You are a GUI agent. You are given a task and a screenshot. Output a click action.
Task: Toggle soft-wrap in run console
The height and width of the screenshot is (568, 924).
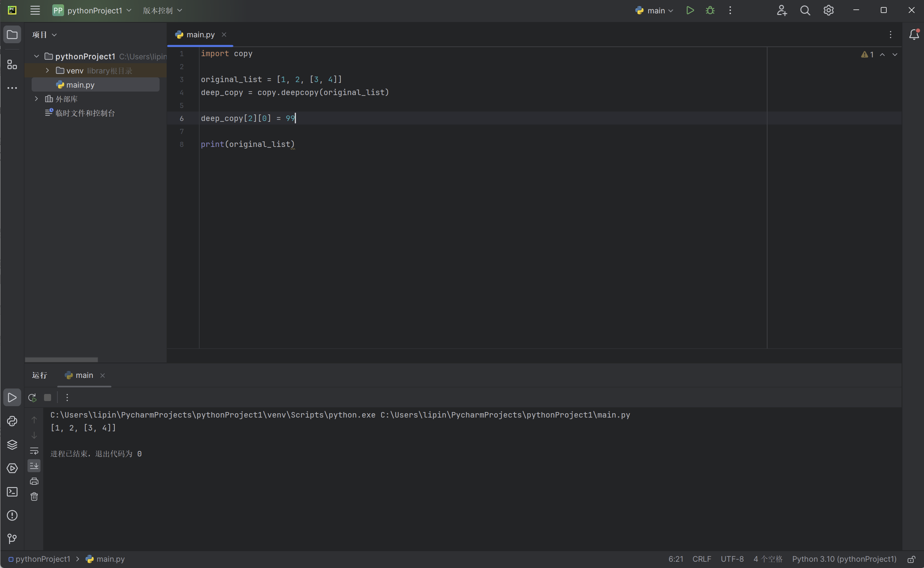[x=34, y=451]
